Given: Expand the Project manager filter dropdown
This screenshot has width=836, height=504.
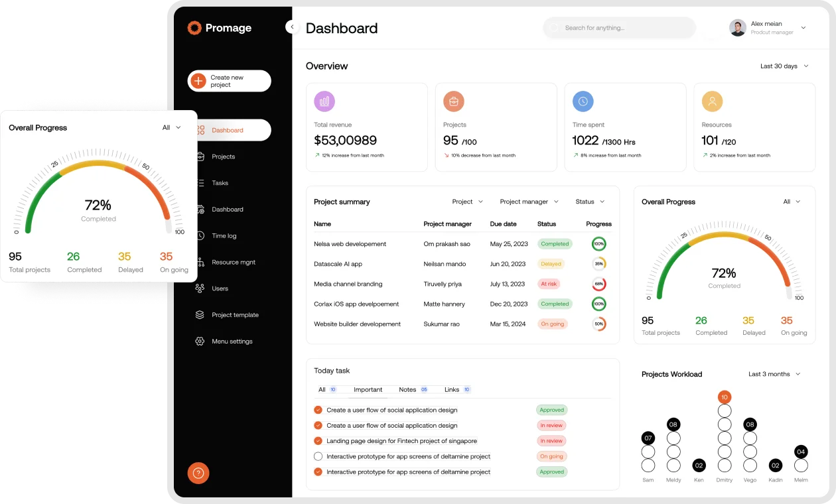Looking at the screenshot, I should [x=529, y=201].
